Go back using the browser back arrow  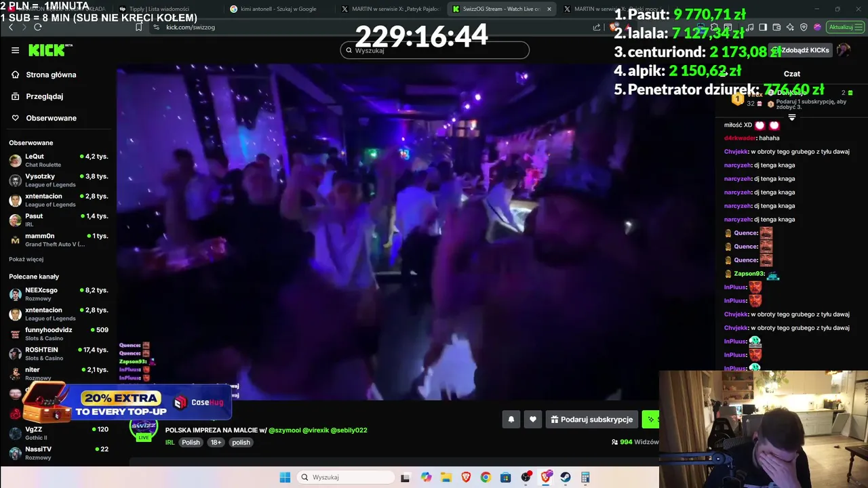point(11,27)
